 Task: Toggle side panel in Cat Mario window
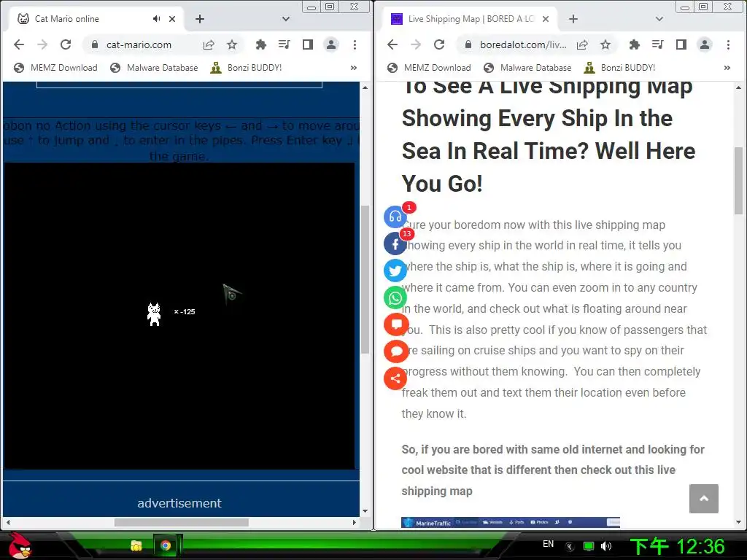(308, 44)
